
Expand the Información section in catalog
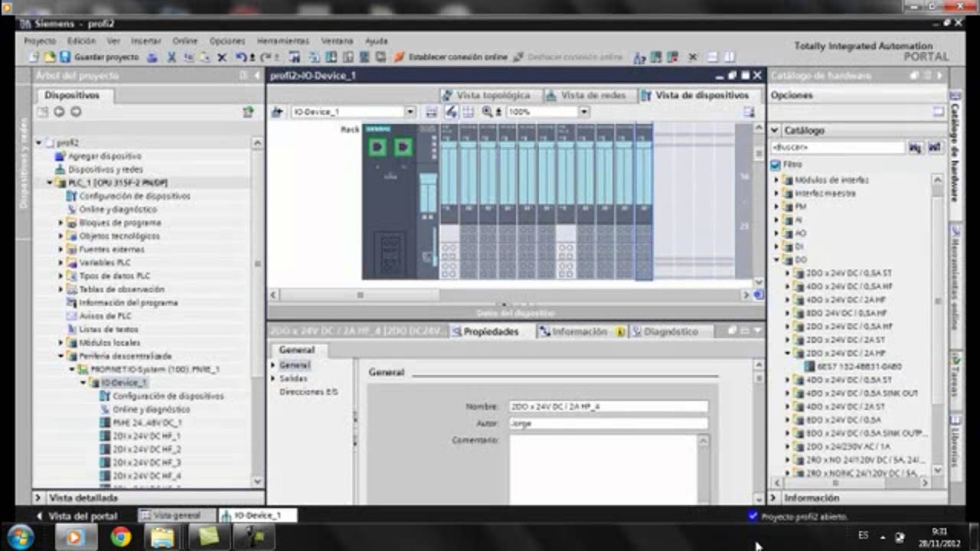(x=773, y=498)
